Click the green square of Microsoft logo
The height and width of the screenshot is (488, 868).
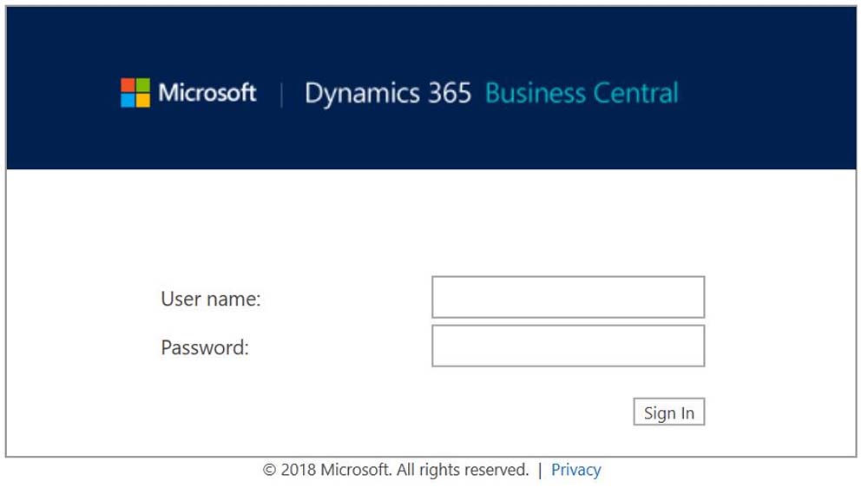142,85
